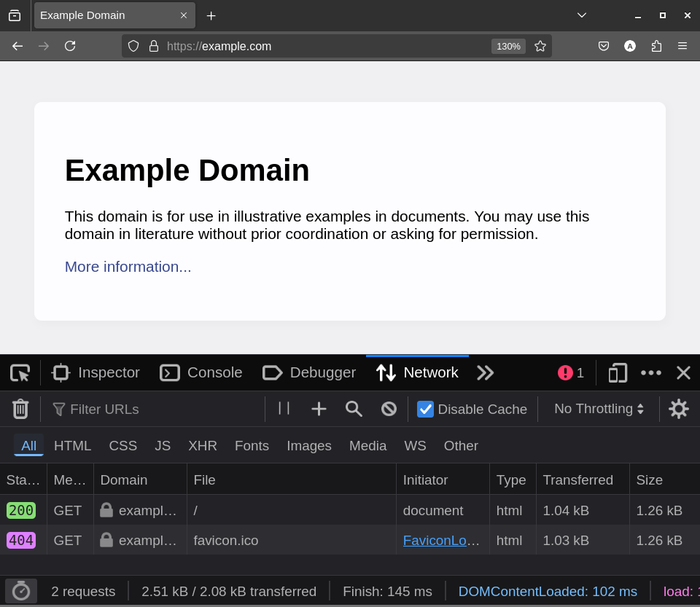This screenshot has height=607, width=700.
Task: Filter requests by CSS
Action: (122, 445)
